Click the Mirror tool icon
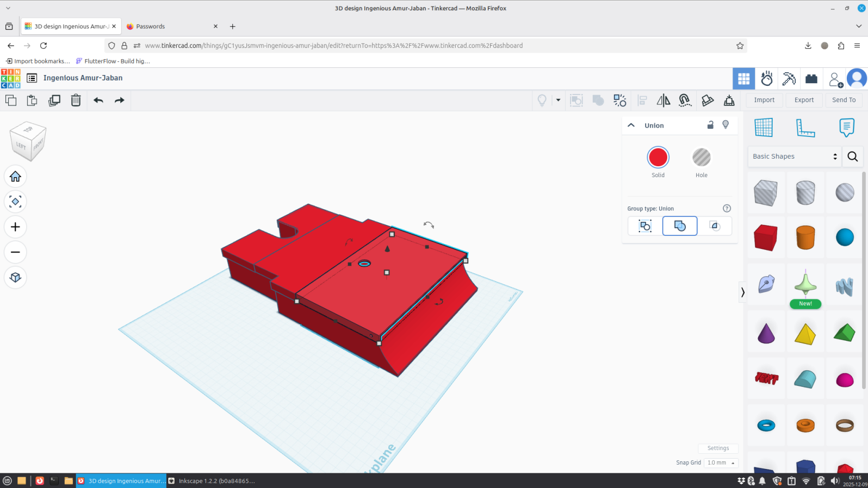The height and width of the screenshot is (488, 868). click(663, 101)
